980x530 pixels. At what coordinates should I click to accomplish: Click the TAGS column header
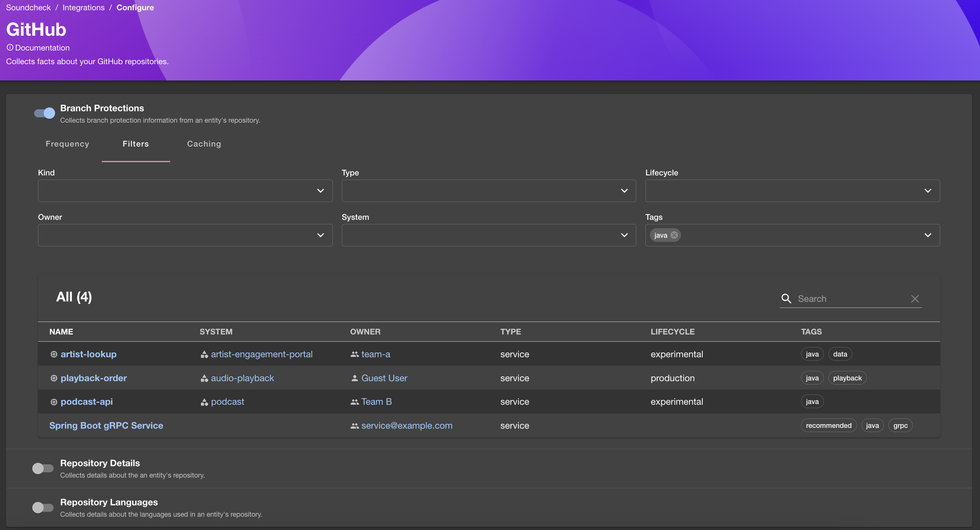coord(811,332)
